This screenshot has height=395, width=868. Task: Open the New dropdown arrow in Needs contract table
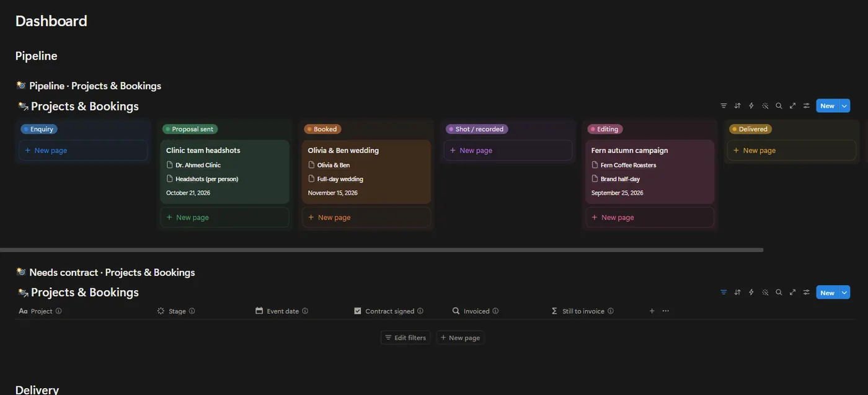tap(844, 293)
